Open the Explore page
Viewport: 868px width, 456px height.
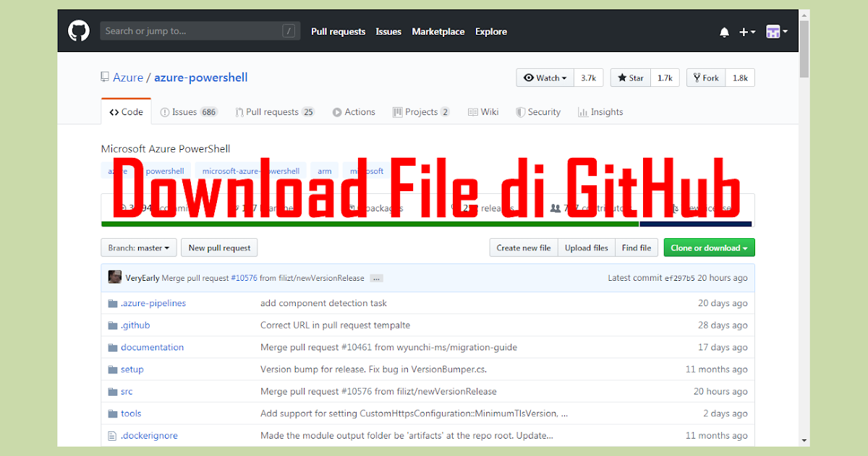pyautogui.click(x=491, y=32)
